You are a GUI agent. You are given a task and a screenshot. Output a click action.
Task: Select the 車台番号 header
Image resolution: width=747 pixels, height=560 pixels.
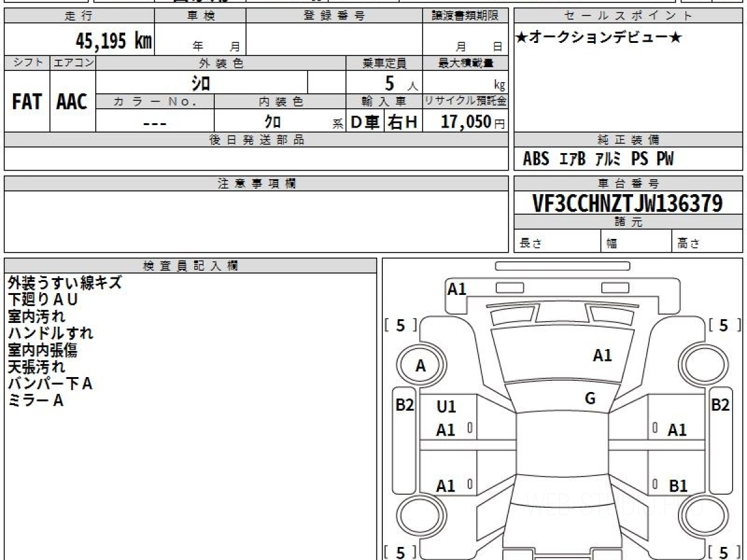pyautogui.click(x=628, y=184)
